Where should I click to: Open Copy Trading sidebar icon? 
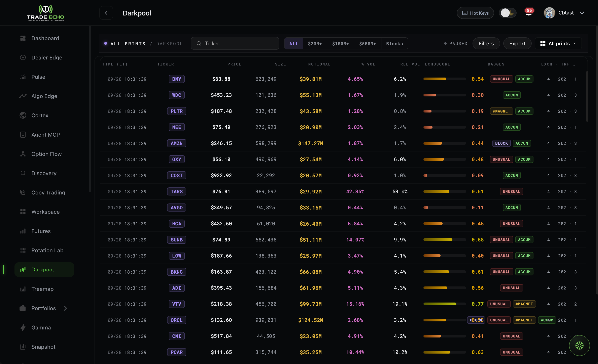coord(23,193)
